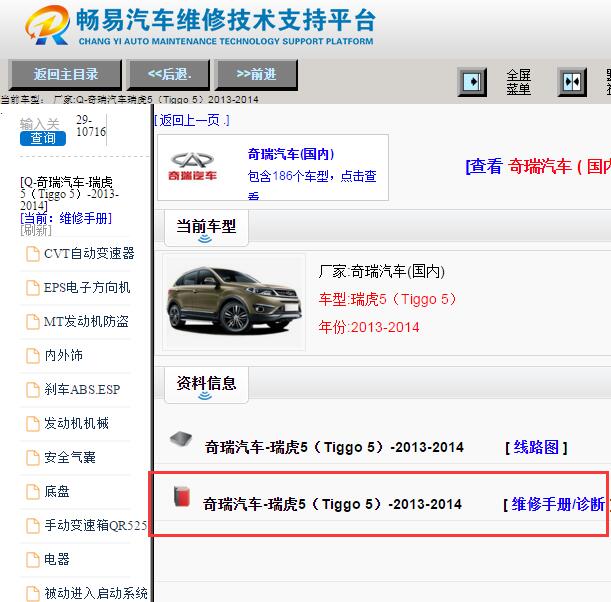Open the 刹车ABS.ESP tree item

pyautogui.click(x=82, y=389)
